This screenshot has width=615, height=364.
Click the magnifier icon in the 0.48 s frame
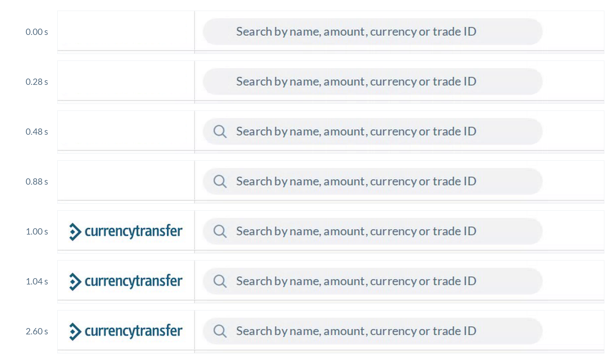point(220,131)
